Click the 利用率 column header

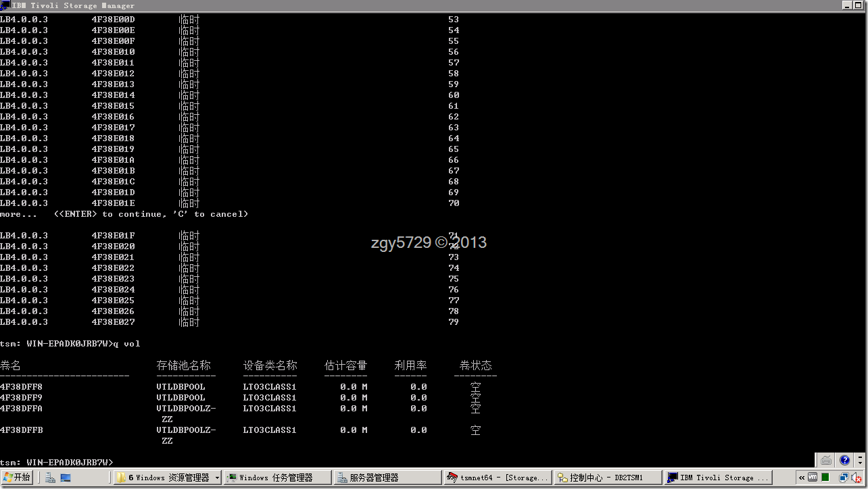click(410, 365)
